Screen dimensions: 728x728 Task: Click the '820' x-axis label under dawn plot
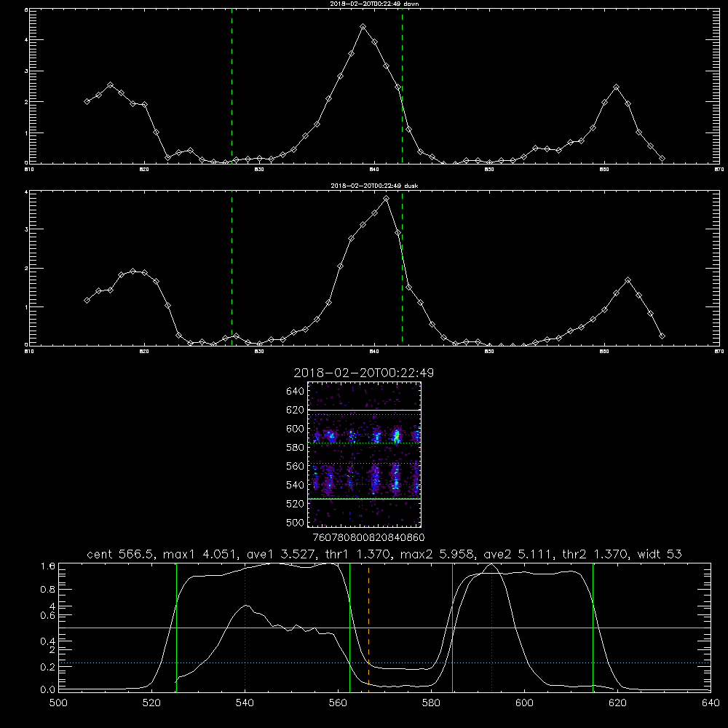coord(144,170)
